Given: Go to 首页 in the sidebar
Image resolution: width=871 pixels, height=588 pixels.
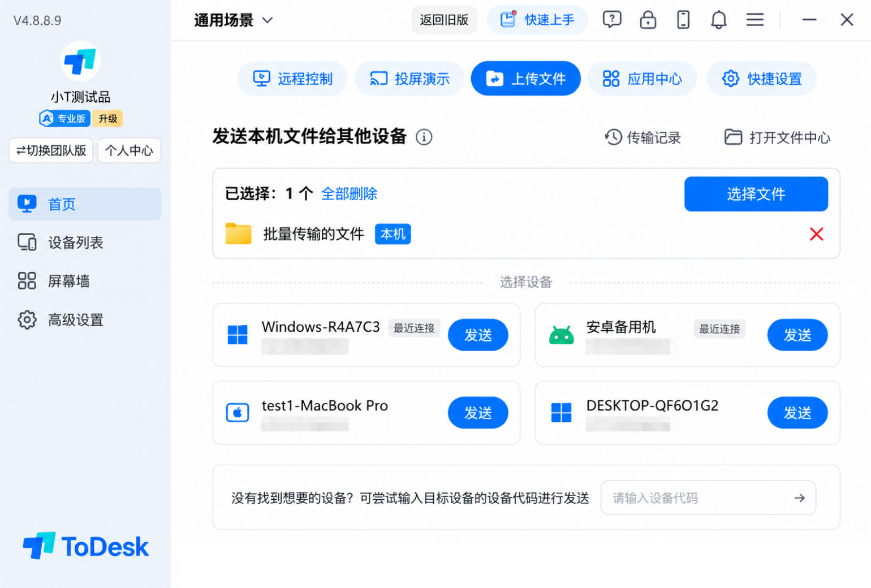Looking at the screenshot, I should (x=85, y=204).
